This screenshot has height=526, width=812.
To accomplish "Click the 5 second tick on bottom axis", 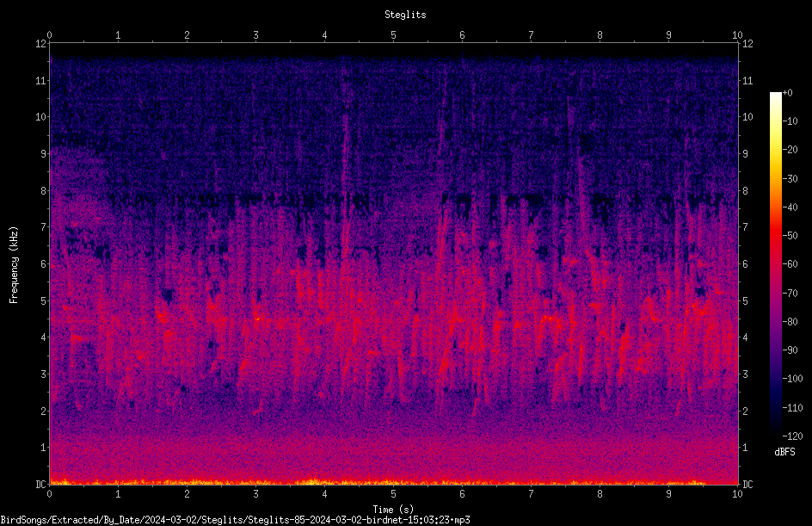I will click(394, 494).
